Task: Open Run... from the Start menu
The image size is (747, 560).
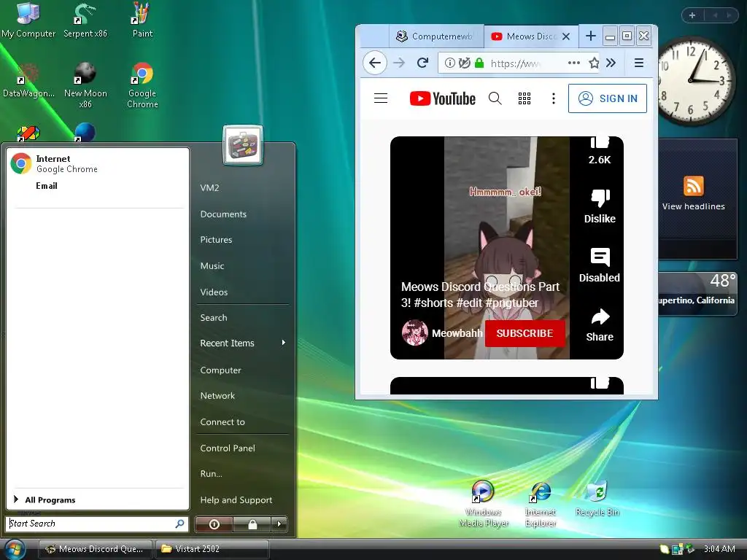Action: [x=211, y=473]
